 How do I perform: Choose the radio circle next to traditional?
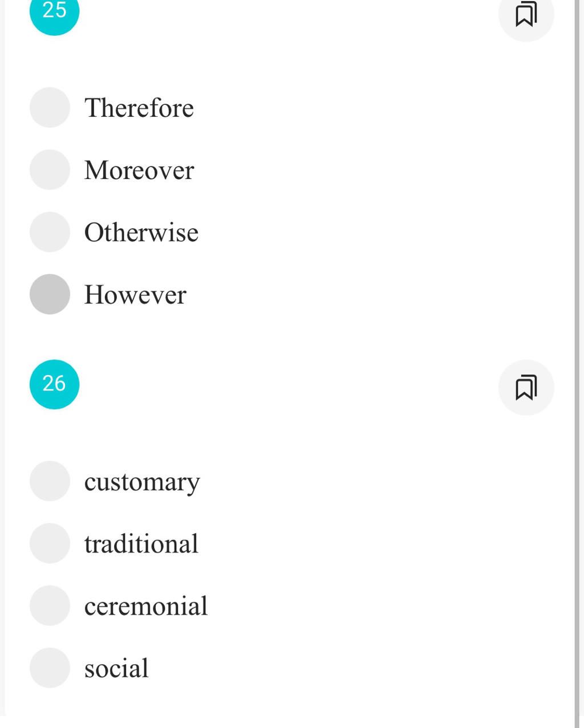50,543
